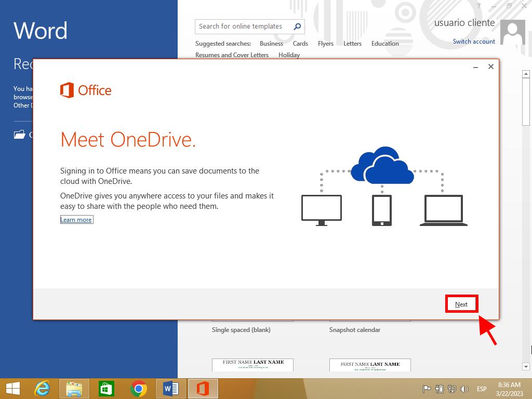Open Google Chrome from the taskbar
The height and width of the screenshot is (399, 532).
(139, 389)
